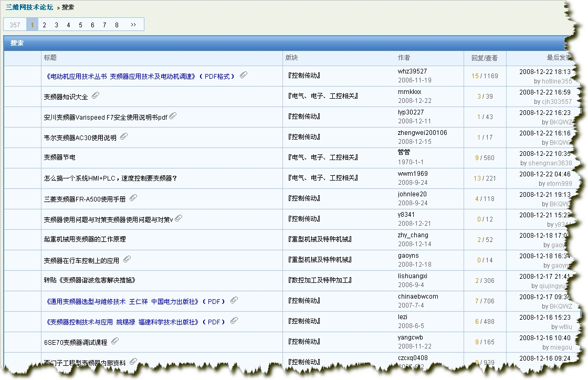Screen dimensions: 588x380
Task: View author profile zhy_chang
Action: pos(413,235)
